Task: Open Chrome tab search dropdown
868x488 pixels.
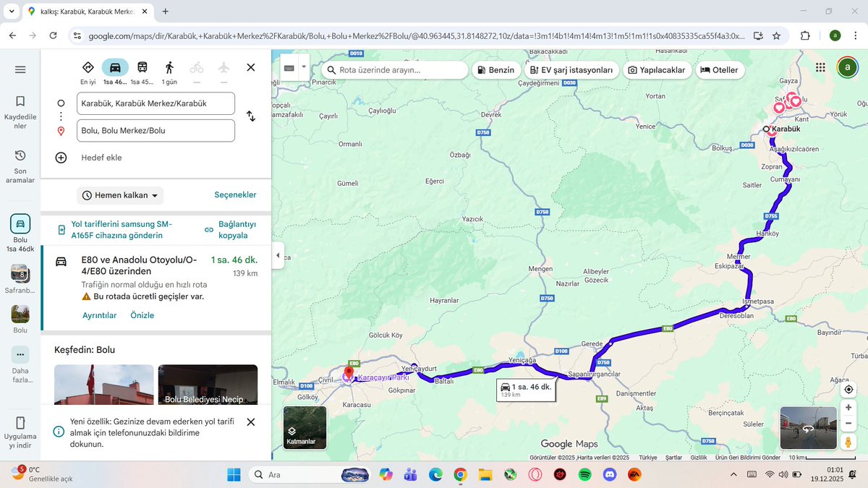Action: pos(12,12)
